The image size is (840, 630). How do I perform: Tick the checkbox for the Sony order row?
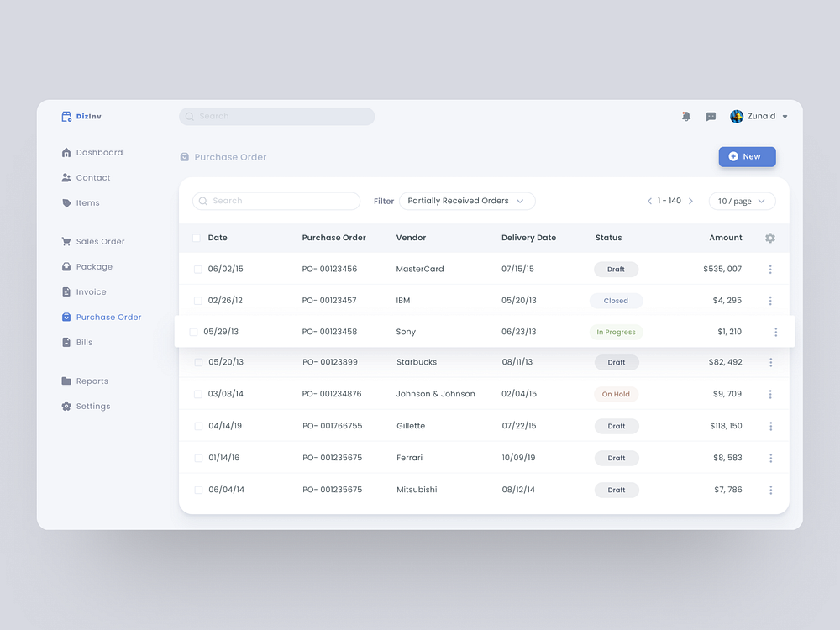(192, 331)
